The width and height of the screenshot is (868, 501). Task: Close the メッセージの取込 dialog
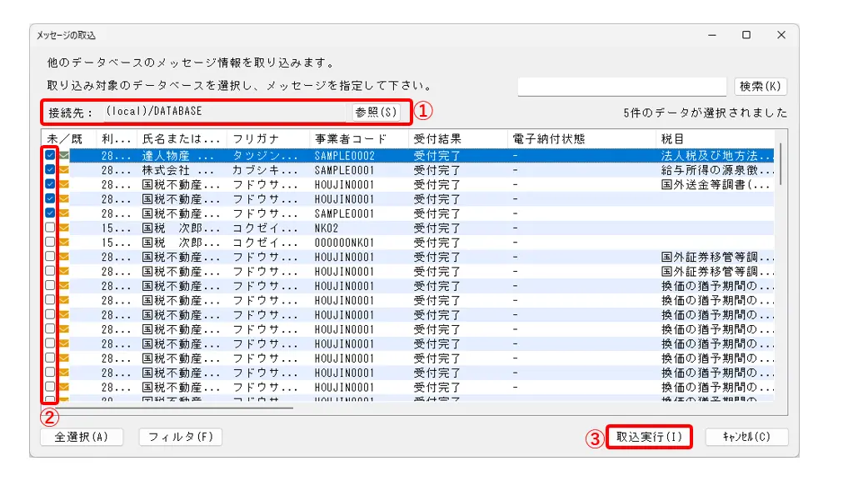coord(781,35)
